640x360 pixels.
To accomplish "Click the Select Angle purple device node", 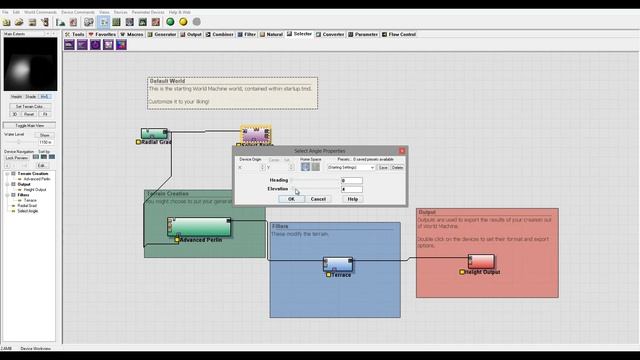I will tap(256, 135).
